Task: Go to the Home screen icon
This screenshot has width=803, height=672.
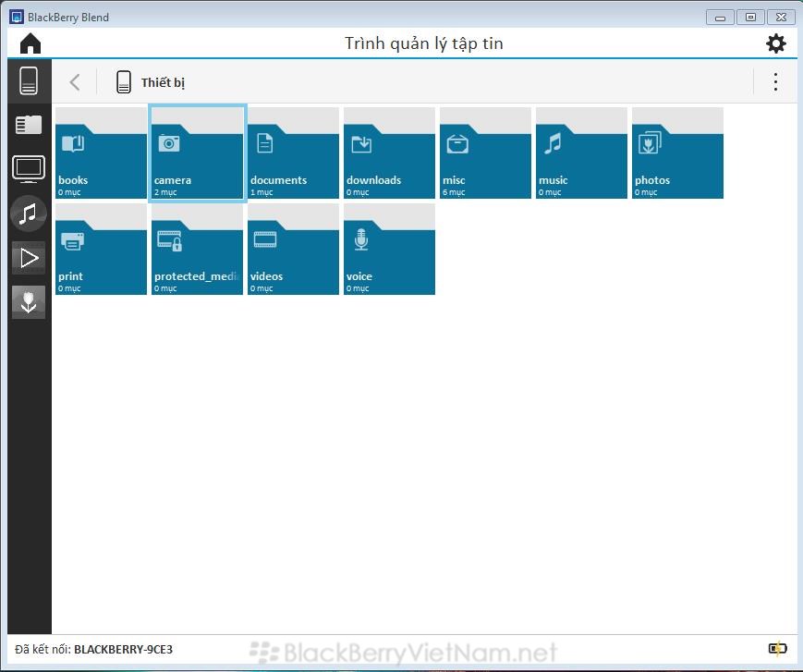Action: coord(30,43)
